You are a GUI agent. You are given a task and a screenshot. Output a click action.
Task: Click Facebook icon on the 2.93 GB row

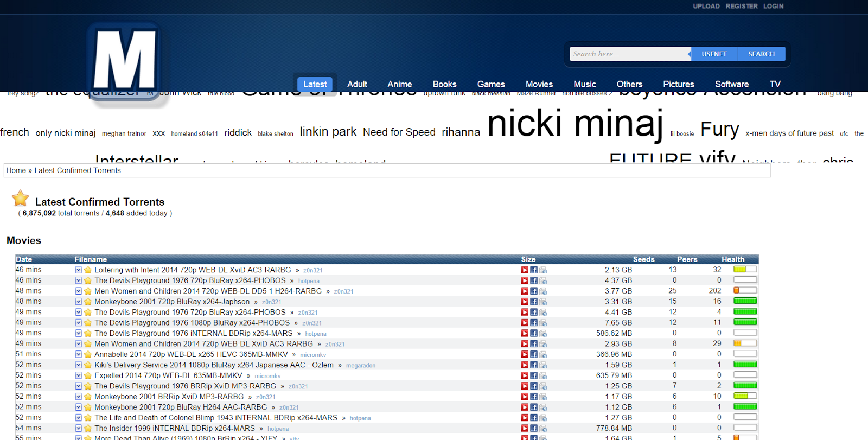(534, 344)
